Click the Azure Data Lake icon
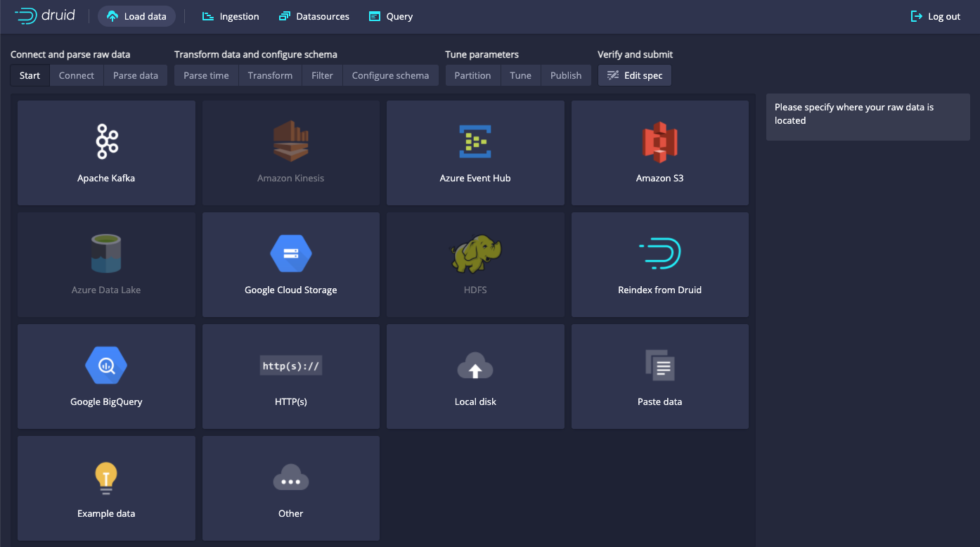 point(107,253)
